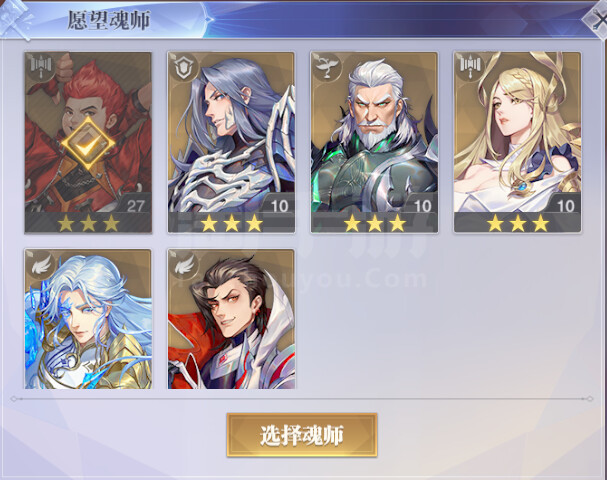Click the 愿望魂师 panel title

click(x=109, y=20)
